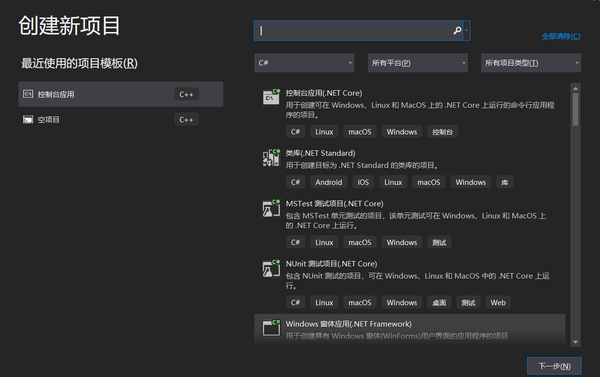The width and height of the screenshot is (600, 377).
Task: Select the console app (.NET Core) template icon
Action: coord(271,96)
